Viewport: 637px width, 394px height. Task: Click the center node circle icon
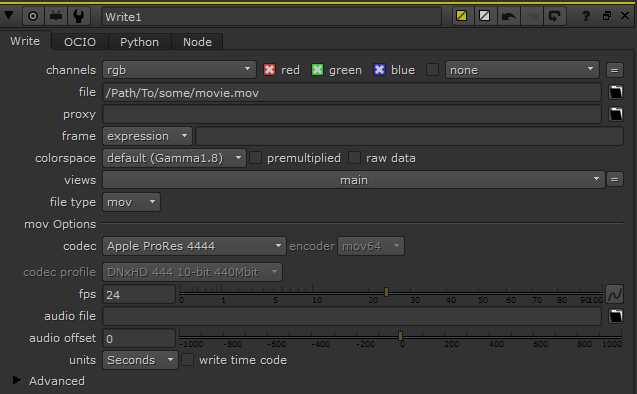click(x=33, y=16)
